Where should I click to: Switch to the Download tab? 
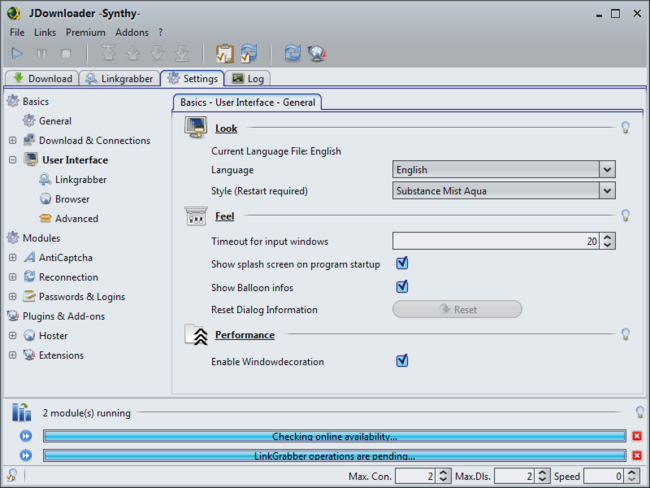point(42,78)
